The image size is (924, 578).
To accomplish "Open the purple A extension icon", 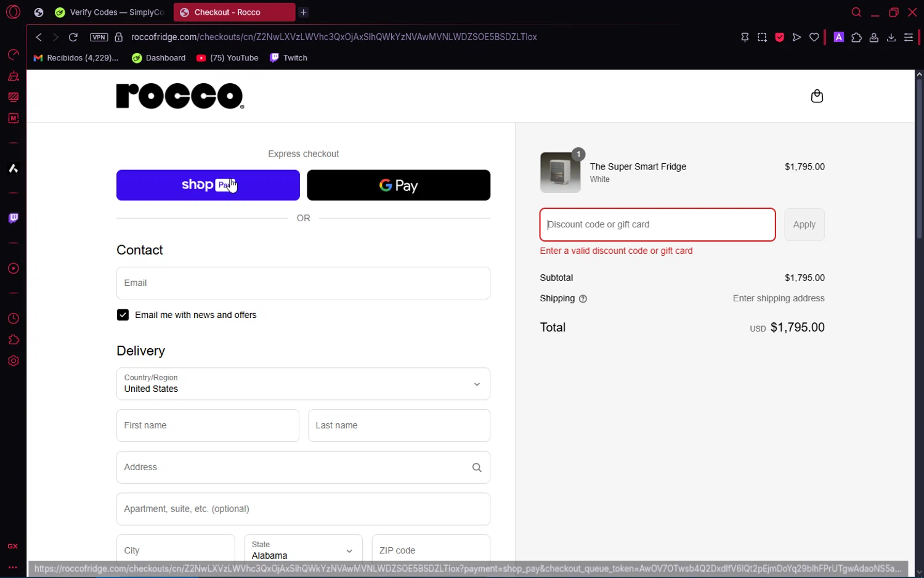I will [x=838, y=38].
